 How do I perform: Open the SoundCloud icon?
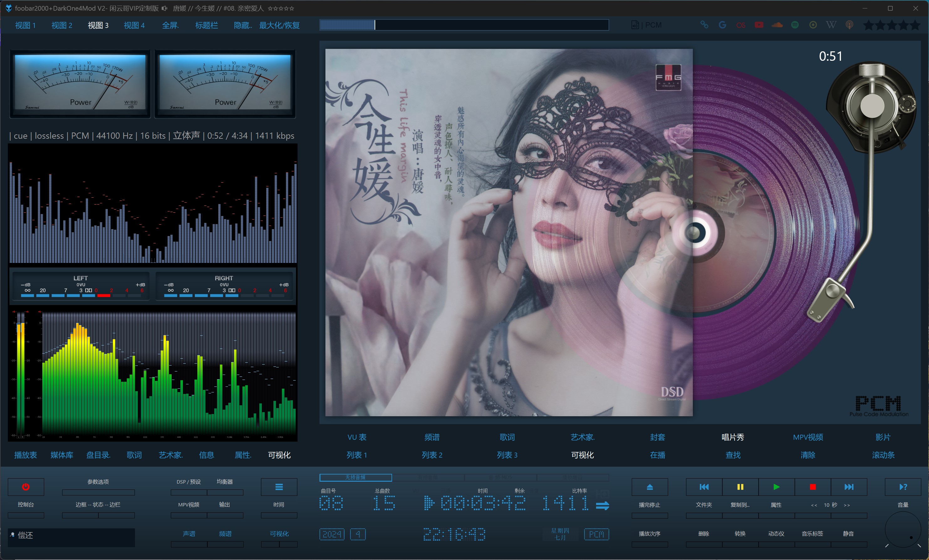[x=777, y=25]
